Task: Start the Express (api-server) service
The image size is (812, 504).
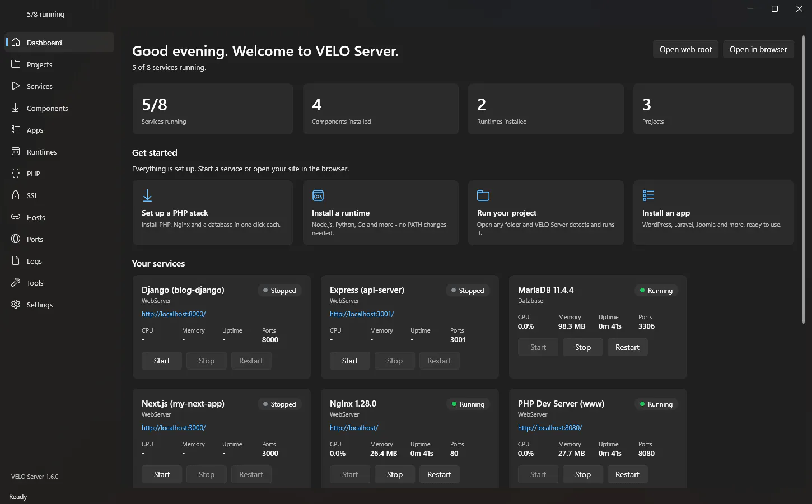Action: [x=350, y=361]
